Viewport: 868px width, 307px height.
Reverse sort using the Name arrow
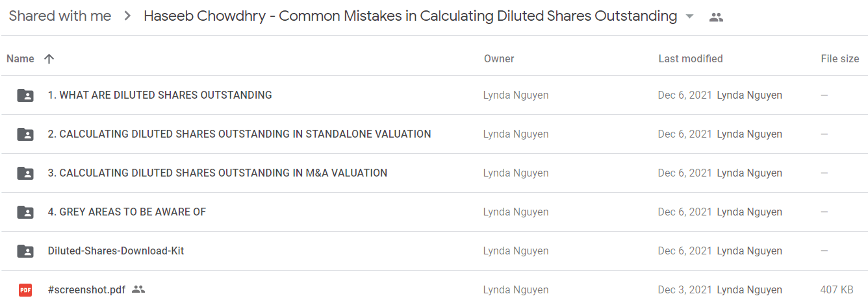(49, 59)
